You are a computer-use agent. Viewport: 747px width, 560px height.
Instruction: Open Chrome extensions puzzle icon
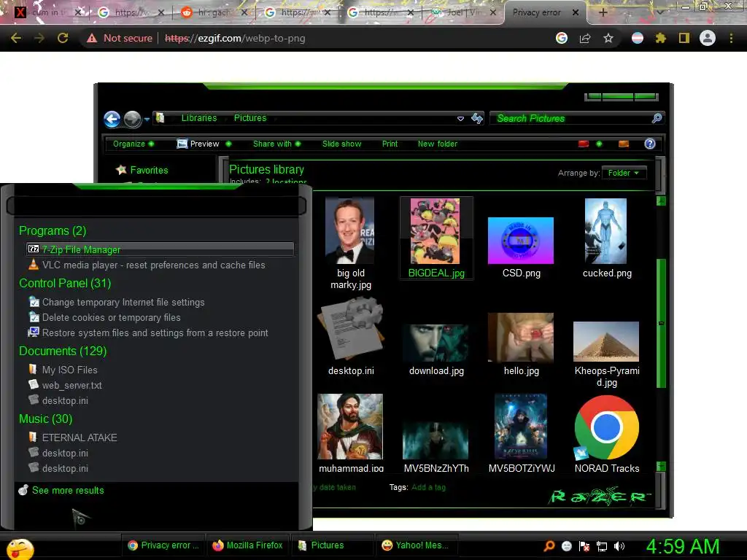[x=661, y=38]
